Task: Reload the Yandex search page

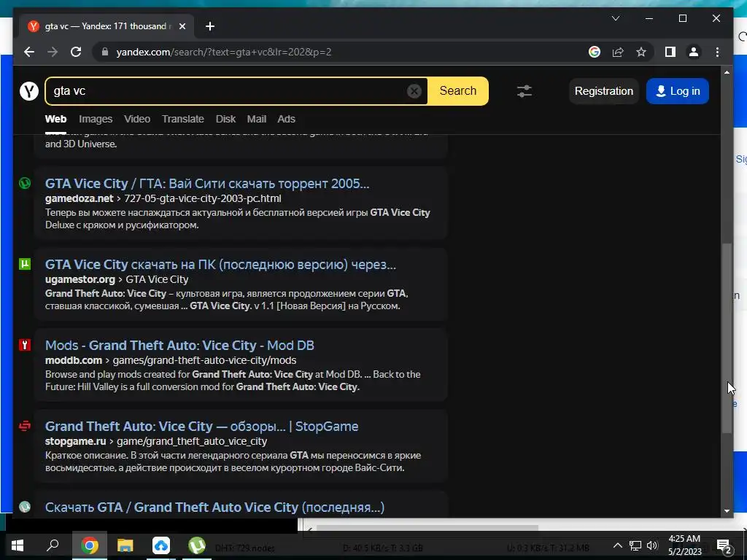Action: tap(76, 52)
